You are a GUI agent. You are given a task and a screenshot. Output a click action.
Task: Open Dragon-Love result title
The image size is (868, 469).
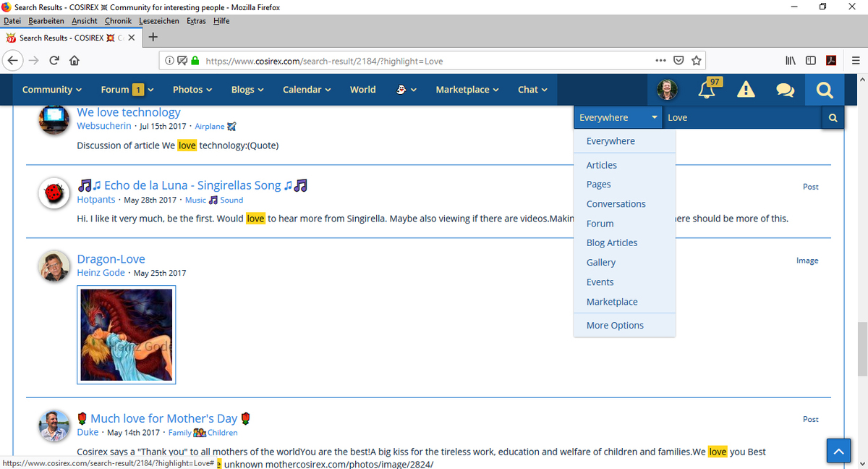click(x=111, y=259)
